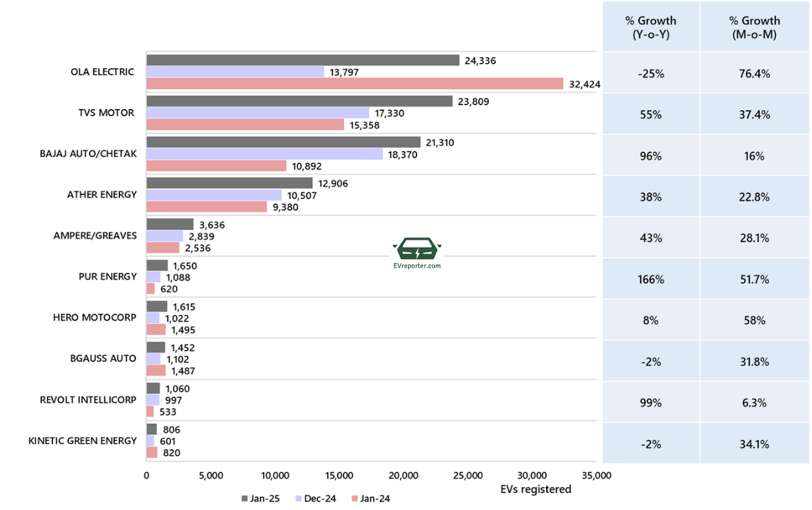The width and height of the screenshot is (812, 510).
Task: Click the 820 Kinetic Green value
Action: click(x=171, y=452)
